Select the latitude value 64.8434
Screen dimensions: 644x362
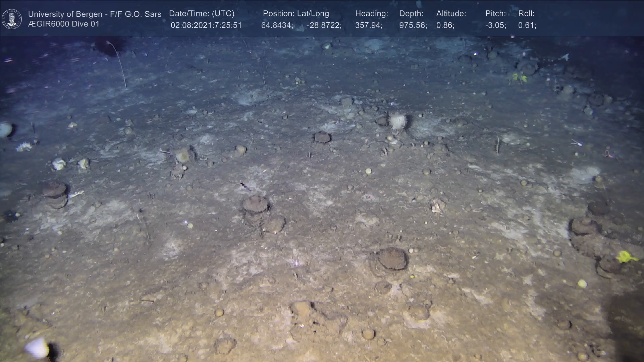tap(277, 25)
